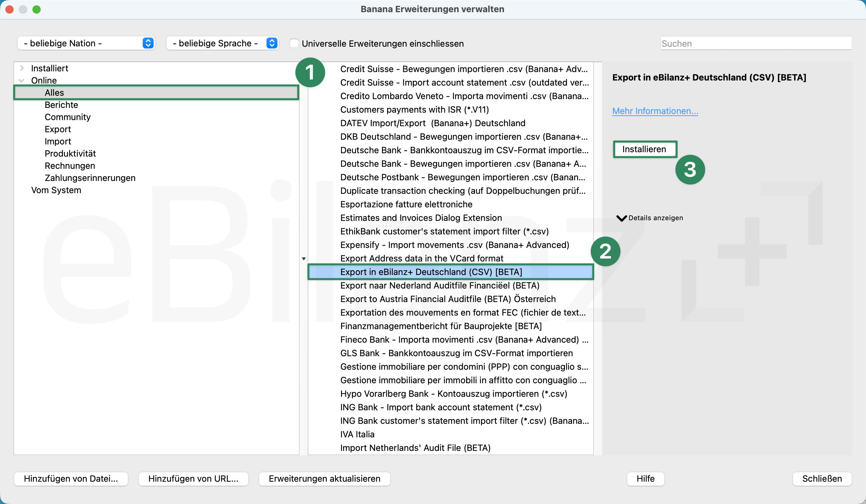Select 'Finanzmanagementbericht für Bauprojekte [BETA]'
Viewport: 866px width, 504px height.
[x=451, y=326]
